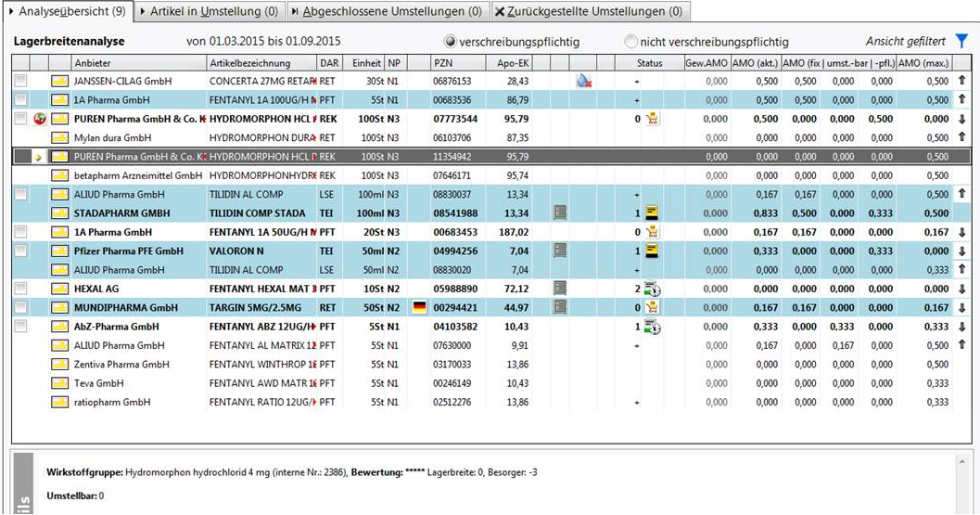This screenshot has width=980, height=515.
Task: Tick checkbox for HEXAL AG row
Action: point(20,289)
